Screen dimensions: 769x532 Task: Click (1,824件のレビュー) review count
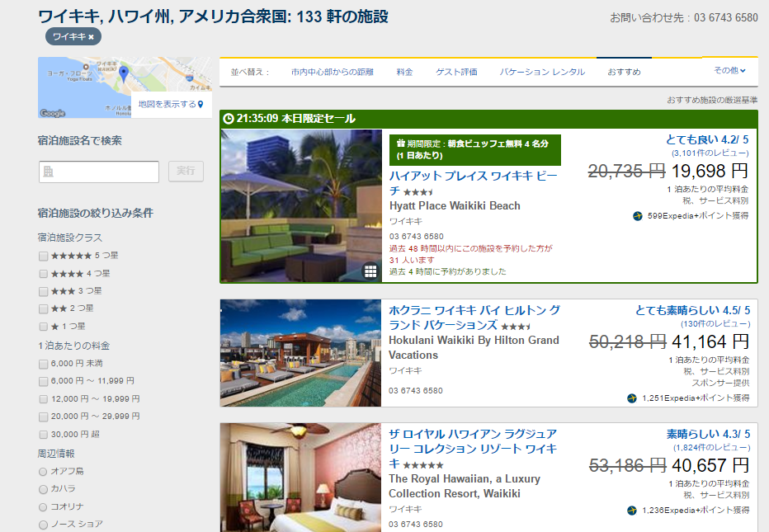click(x=711, y=447)
